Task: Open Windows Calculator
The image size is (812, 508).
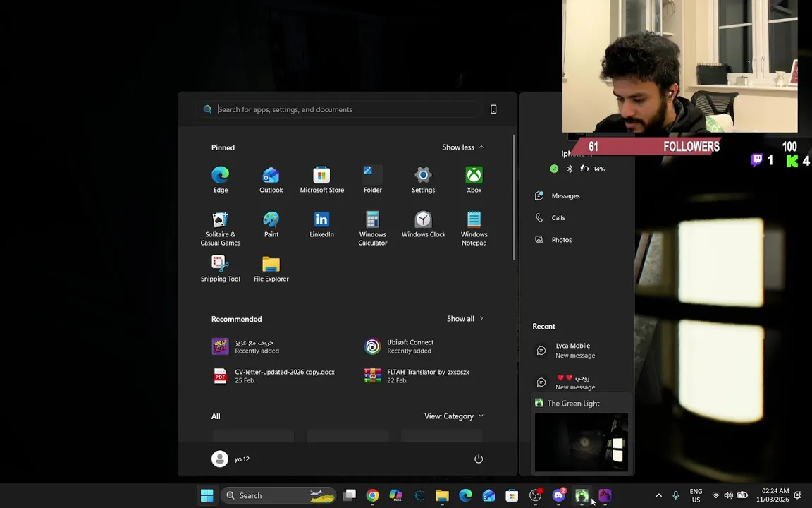Action: 372,228
